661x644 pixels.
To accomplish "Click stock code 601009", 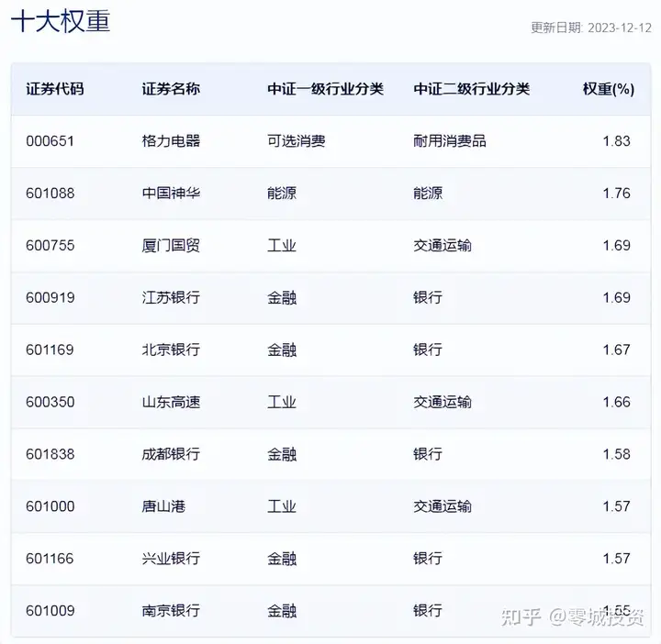I will (50, 611).
